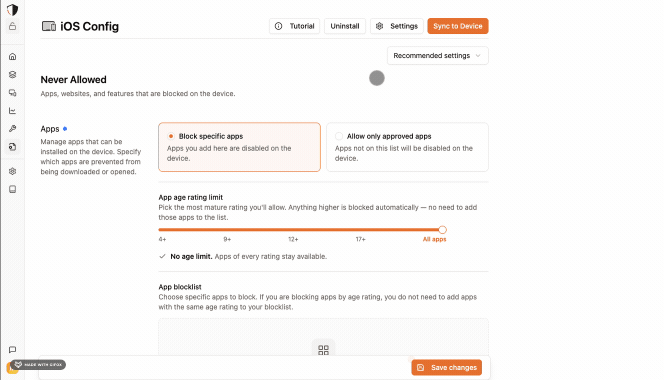
Task: Open the line chart analytics sidebar icon
Action: point(12,111)
